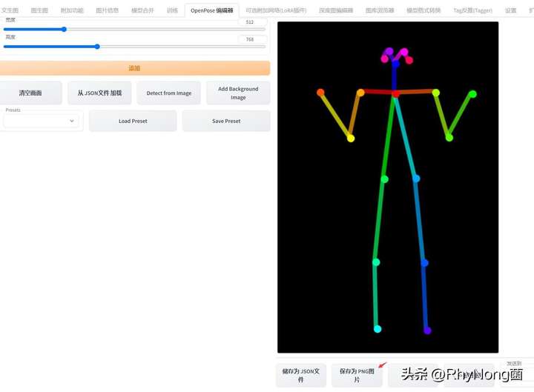Viewport: 534px width, 392px height.
Task: Select the teal knee keypoint
Action: tap(376, 262)
